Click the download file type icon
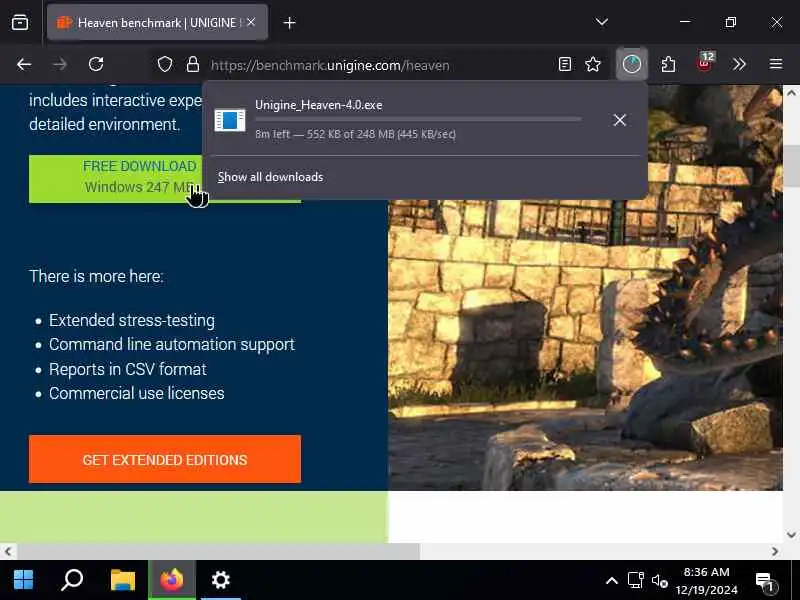 point(230,120)
